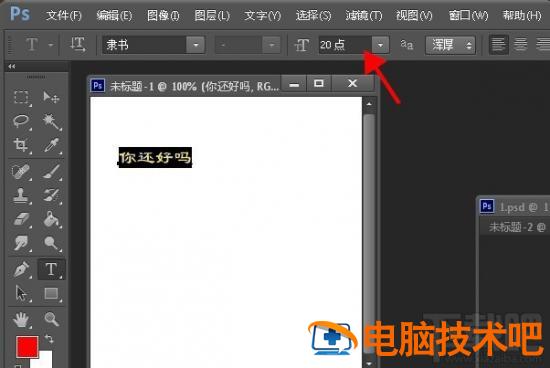Select the Lasso tool
Image resolution: width=550 pixels, height=368 pixels.
click(21, 121)
